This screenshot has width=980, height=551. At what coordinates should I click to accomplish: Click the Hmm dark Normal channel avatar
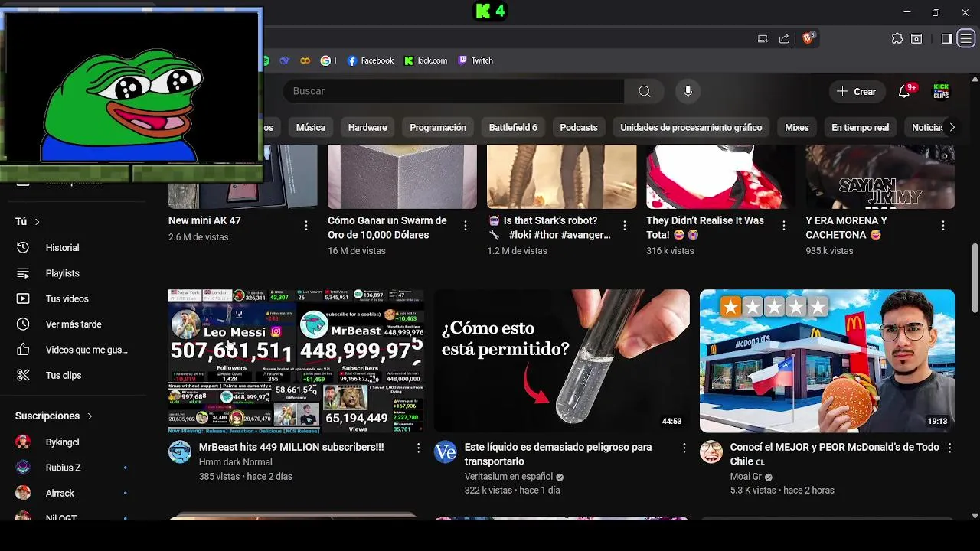tap(180, 452)
